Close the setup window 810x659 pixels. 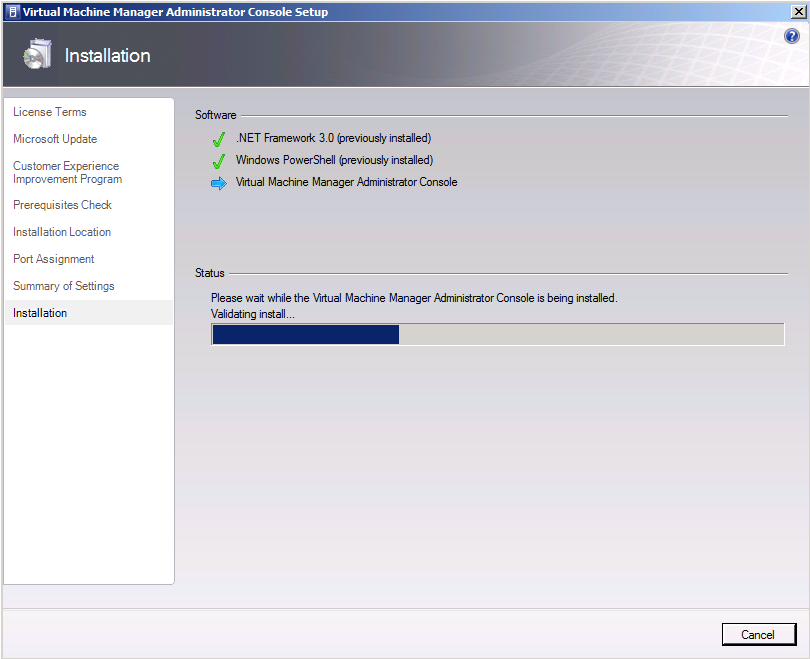[799, 11]
